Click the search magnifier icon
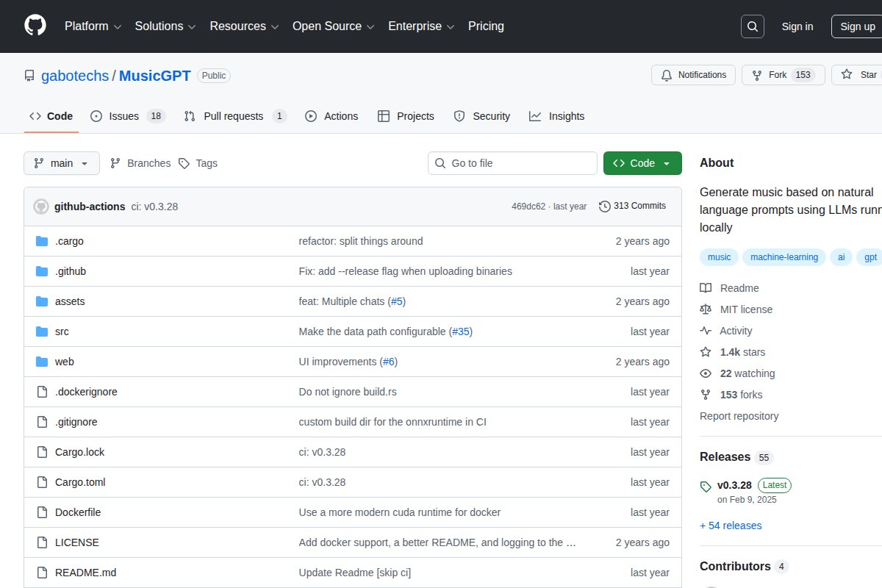882x588 pixels. point(752,26)
